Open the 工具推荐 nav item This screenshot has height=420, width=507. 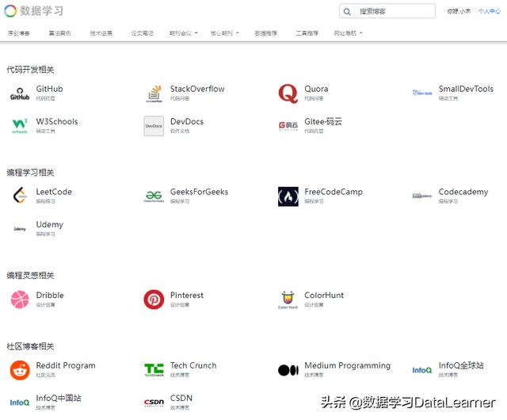307,33
